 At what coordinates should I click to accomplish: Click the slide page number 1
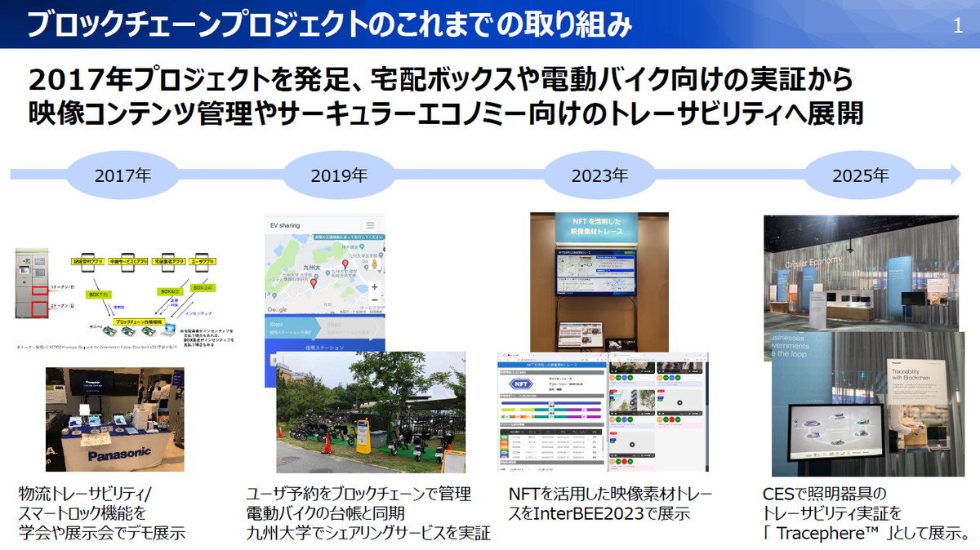958,26
